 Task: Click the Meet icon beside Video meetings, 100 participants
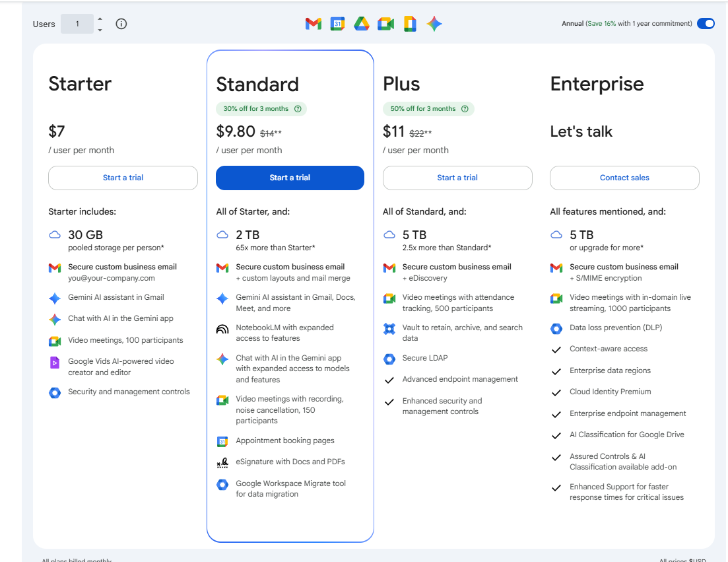[55, 341]
